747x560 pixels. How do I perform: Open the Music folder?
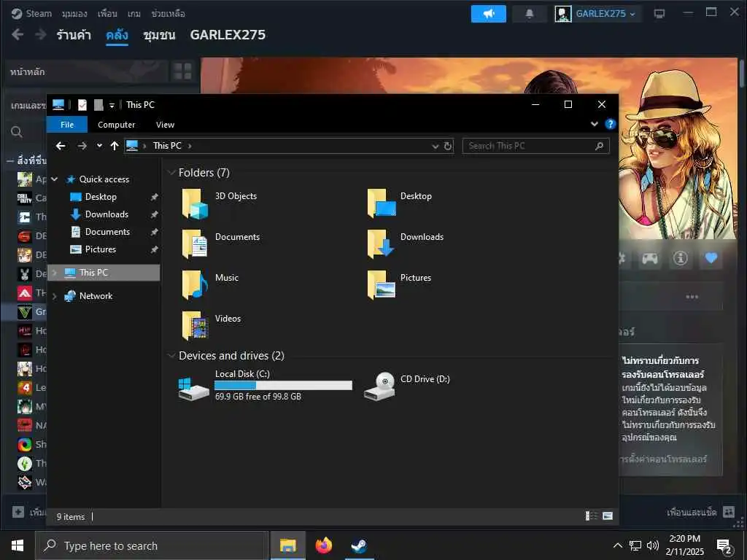point(211,284)
